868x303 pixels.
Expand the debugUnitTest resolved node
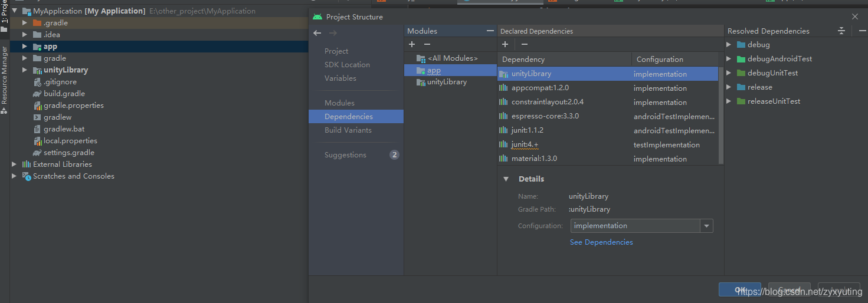tap(729, 73)
